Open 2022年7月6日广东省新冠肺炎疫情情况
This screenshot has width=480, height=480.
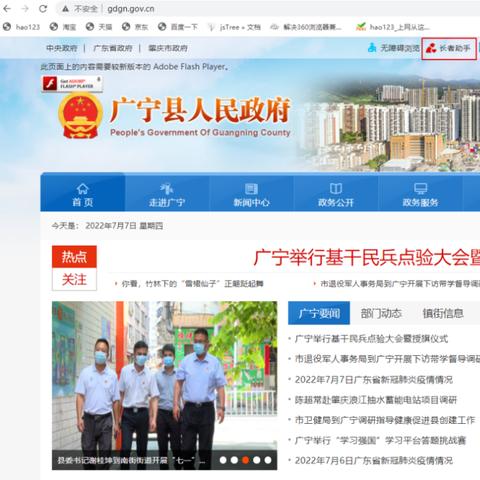pos(374,460)
